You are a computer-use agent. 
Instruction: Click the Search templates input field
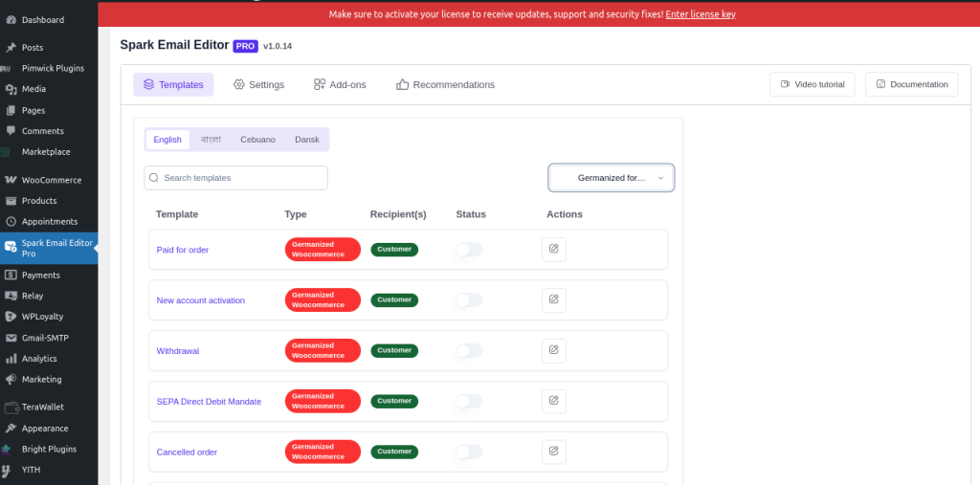point(236,178)
